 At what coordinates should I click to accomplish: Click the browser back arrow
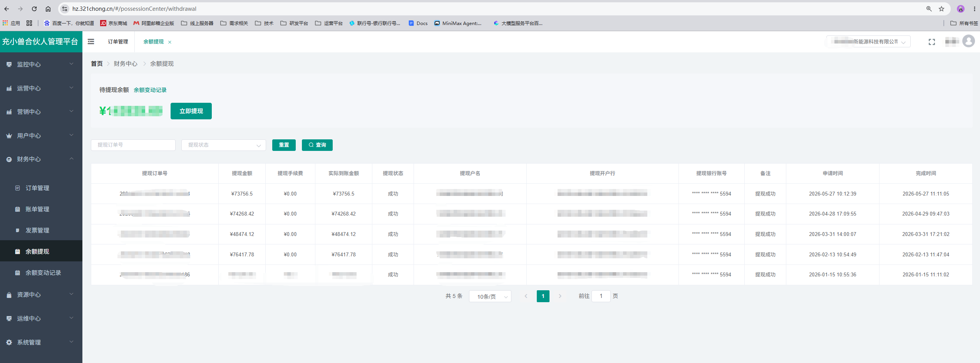click(7, 8)
